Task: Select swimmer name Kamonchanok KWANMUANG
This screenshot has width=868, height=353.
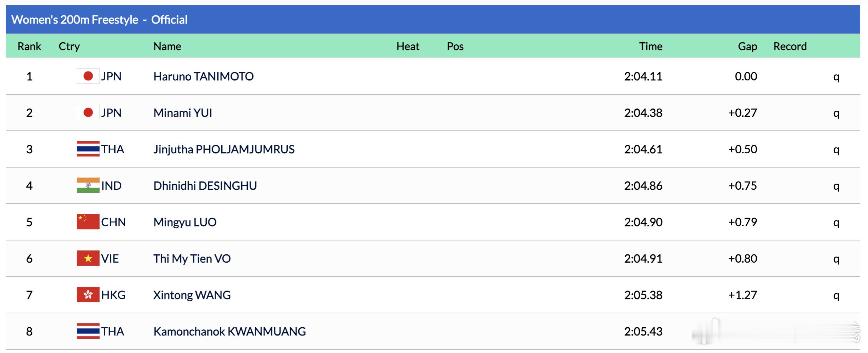Action: 229,332
